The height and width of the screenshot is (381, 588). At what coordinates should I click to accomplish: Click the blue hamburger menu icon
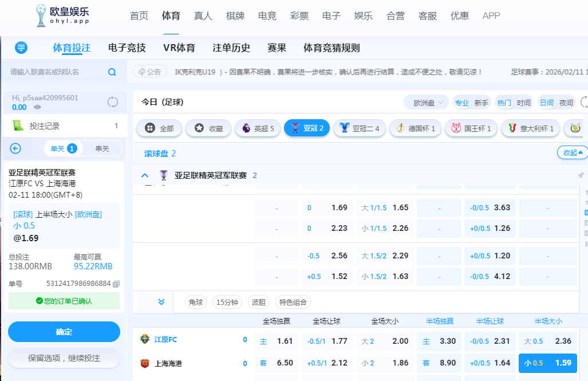[21, 48]
